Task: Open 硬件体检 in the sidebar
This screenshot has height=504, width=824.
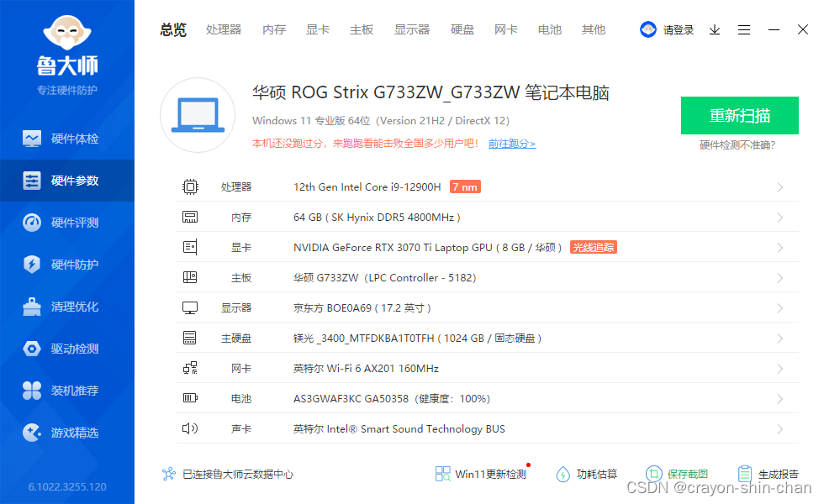Action: click(x=67, y=139)
